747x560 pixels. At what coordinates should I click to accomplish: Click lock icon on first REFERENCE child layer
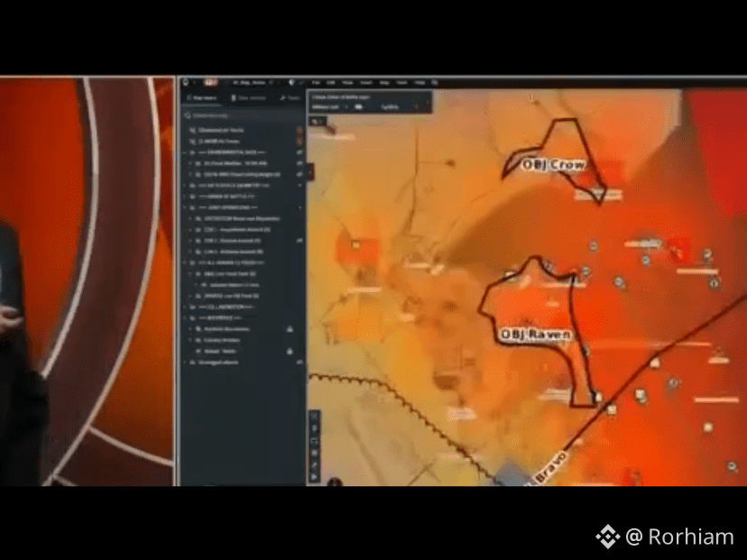click(x=290, y=329)
